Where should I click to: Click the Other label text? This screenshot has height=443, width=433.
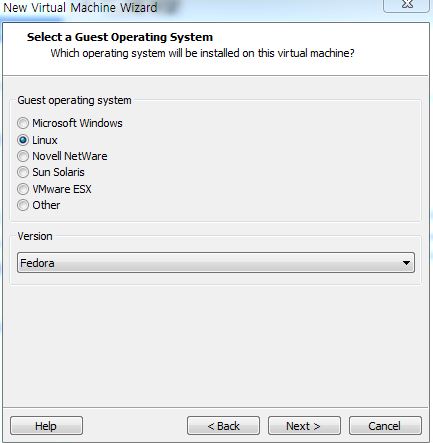[x=46, y=205]
